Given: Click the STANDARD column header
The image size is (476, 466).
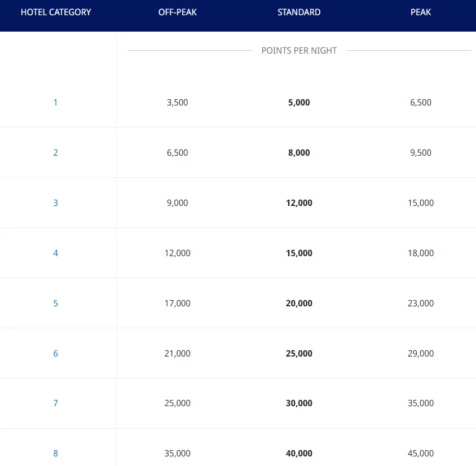Looking at the screenshot, I should (x=299, y=12).
